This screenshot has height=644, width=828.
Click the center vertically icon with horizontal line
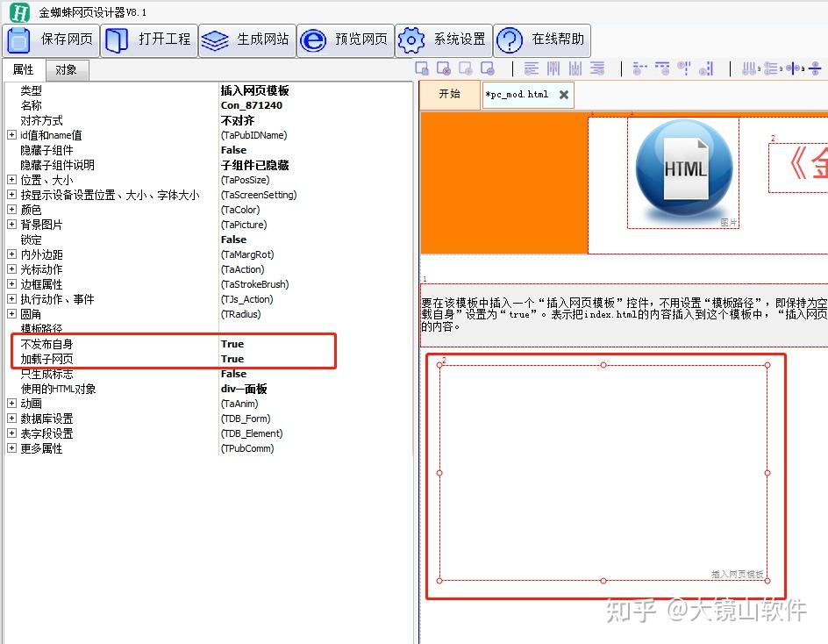click(x=816, y=68)
